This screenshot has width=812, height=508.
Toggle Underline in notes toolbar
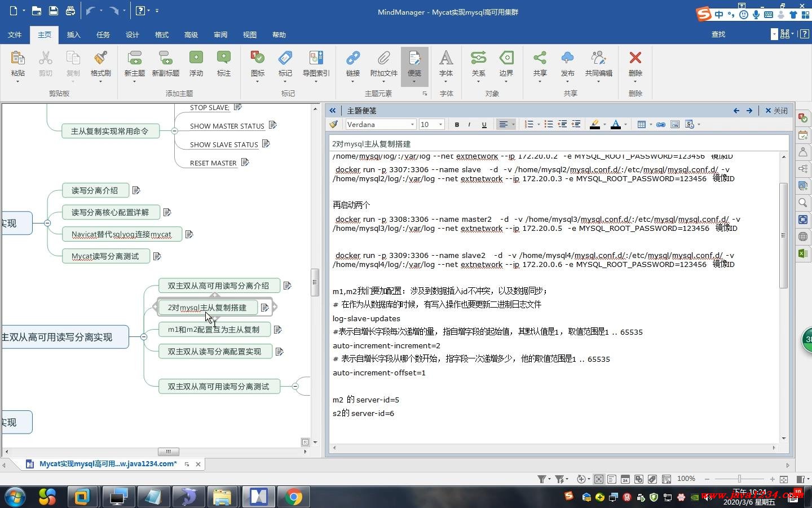pyautogui.click(x=484, y=124)
